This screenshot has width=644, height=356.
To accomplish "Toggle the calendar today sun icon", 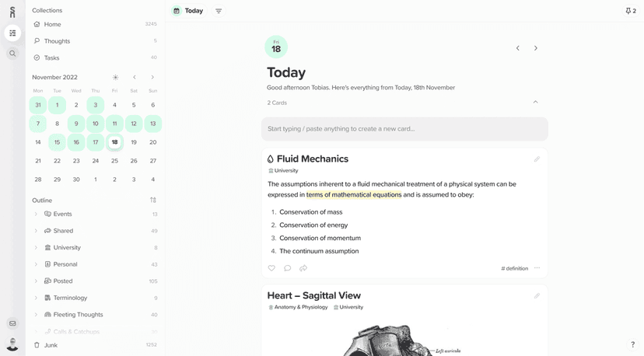I will pos(116,78).
